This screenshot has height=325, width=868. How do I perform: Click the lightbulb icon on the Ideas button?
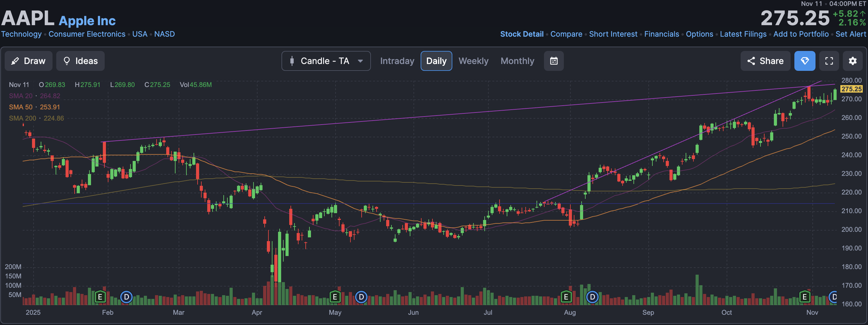coord(67,61)
